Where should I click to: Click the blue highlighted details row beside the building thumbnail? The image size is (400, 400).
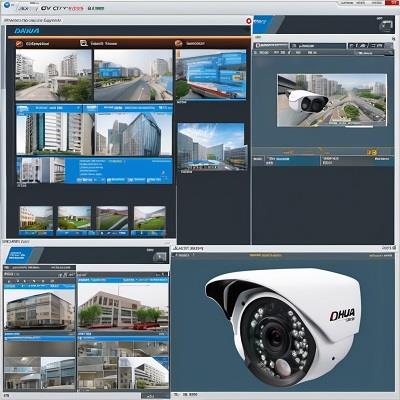point(119,171)
